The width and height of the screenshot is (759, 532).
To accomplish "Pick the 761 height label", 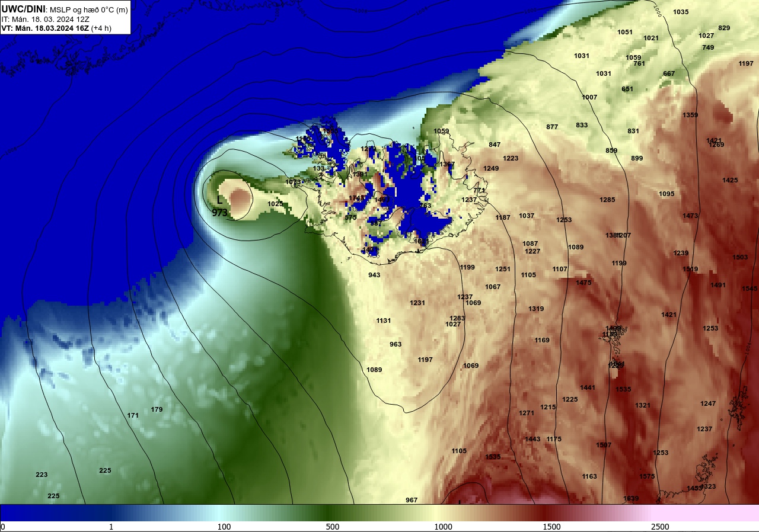I will click(639, 63).
